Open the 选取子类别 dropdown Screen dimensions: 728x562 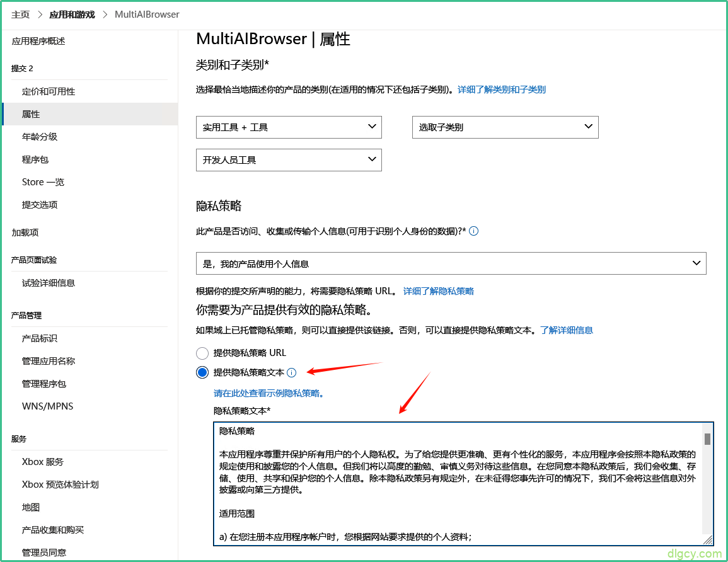[x=505, y=127]
